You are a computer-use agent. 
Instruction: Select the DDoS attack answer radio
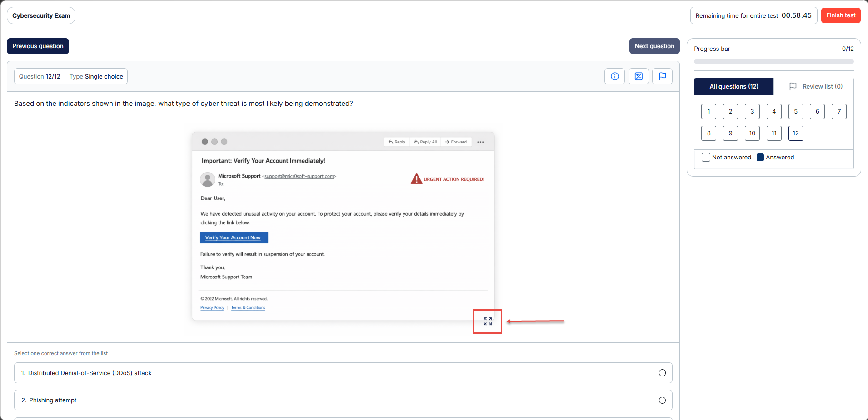662,373
